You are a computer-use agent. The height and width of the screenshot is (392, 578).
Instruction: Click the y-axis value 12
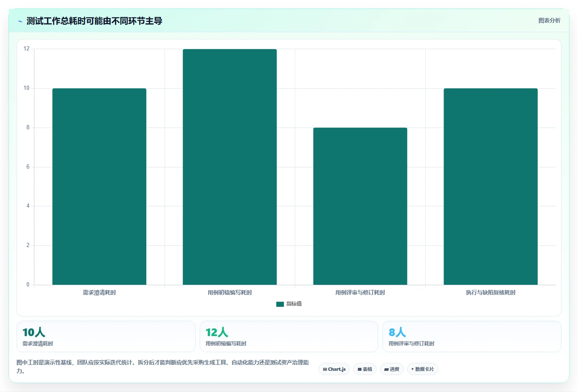(27, 49)
